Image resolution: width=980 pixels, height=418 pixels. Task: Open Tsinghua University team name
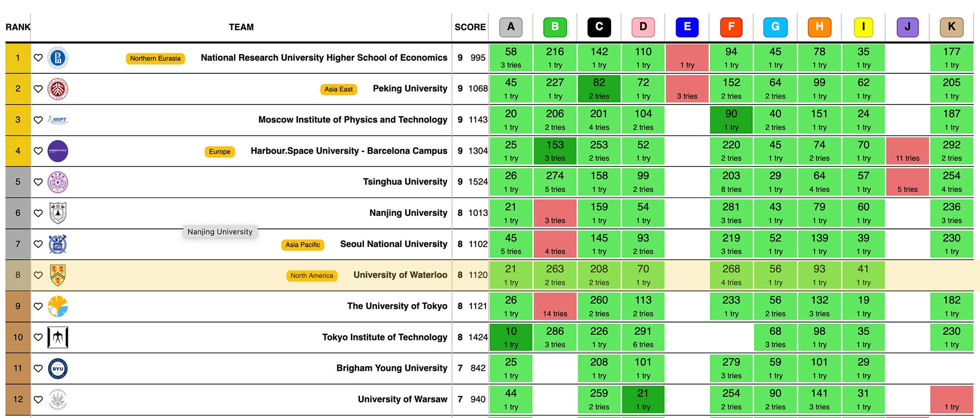click(405, 182)
